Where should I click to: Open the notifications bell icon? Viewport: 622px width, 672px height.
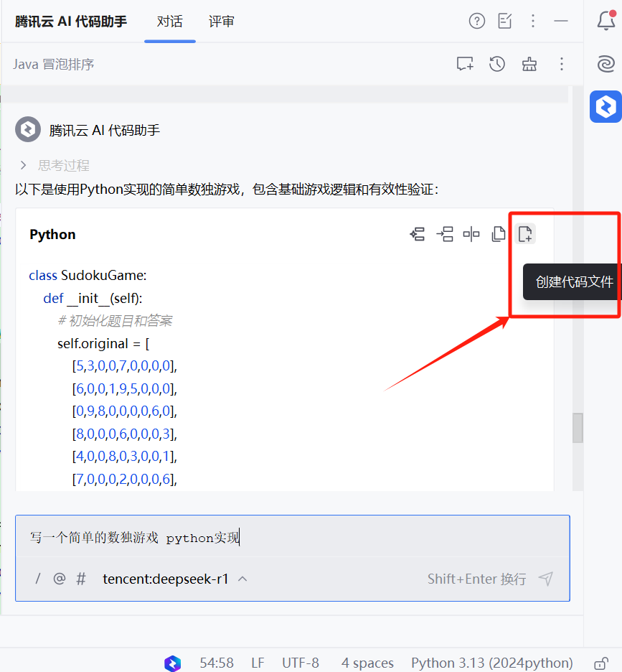[x=606, y=20]
